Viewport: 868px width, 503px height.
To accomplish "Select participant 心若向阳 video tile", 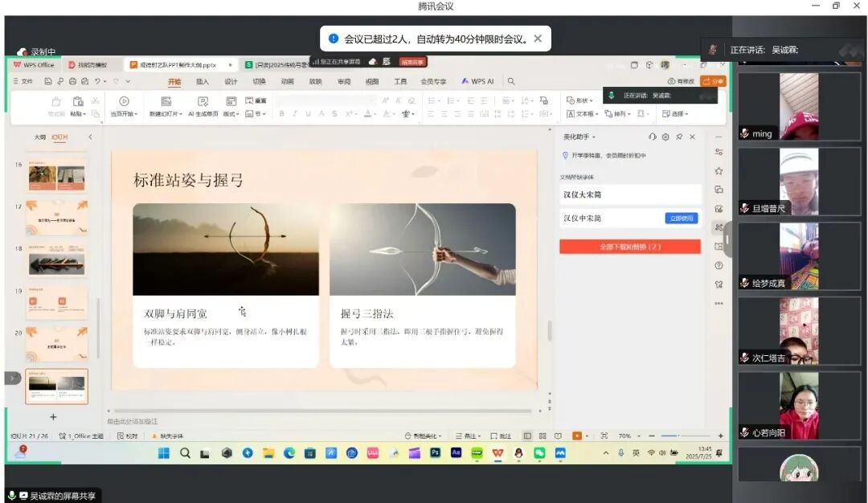I will click(800, 406).
